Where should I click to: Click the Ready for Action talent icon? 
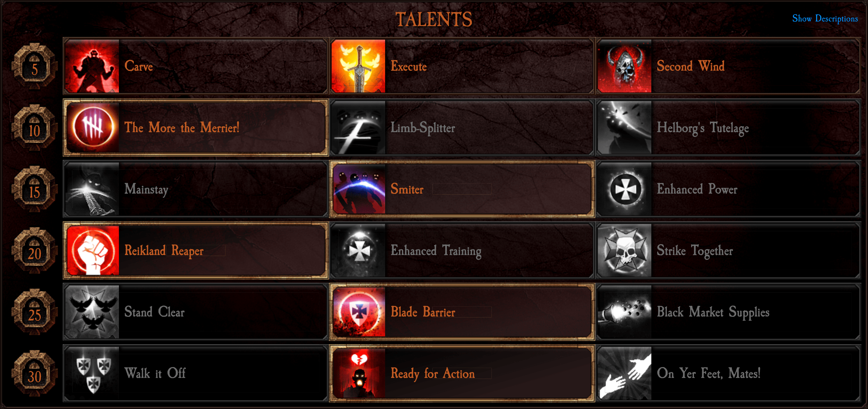tap(358, 373)
